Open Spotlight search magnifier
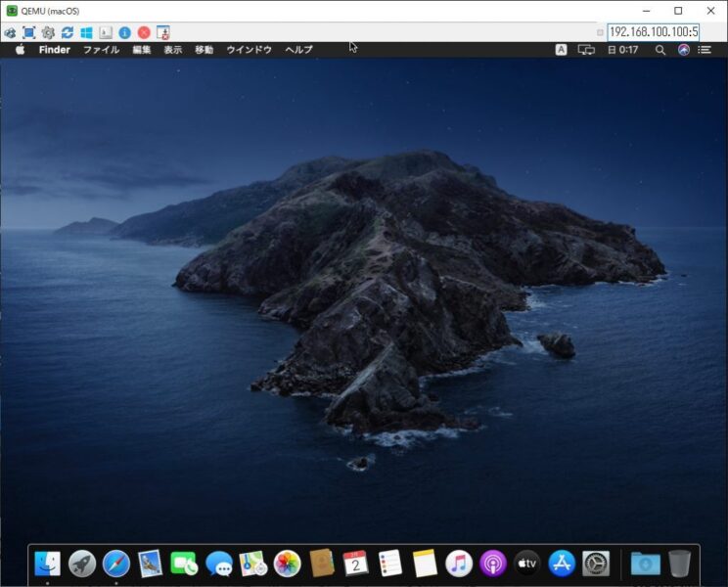 pyautogui.click(x=660, y=50)
